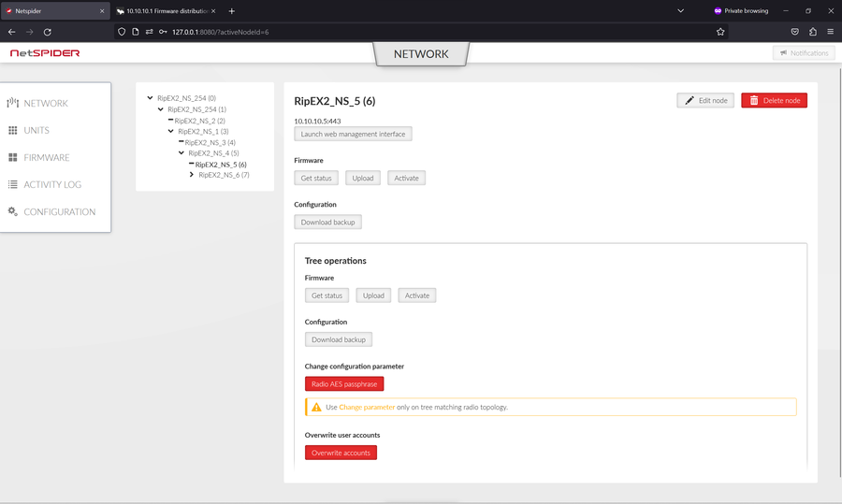
Task: Click Tree operations Get status button
Action: 327,295
